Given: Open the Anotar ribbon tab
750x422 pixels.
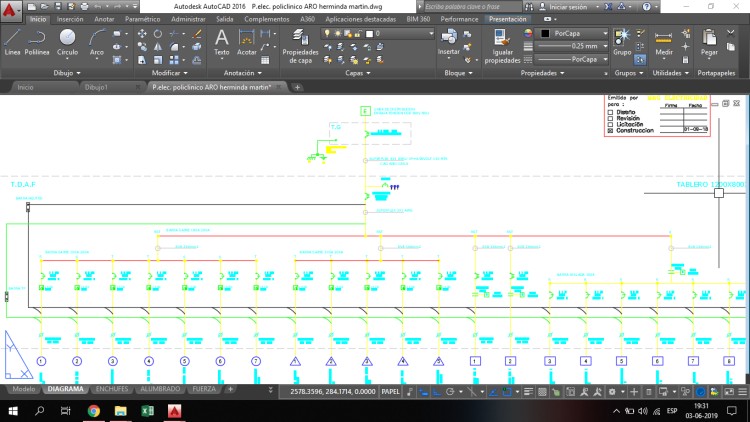Looking at the screenshot, I should tap(104, 19).
